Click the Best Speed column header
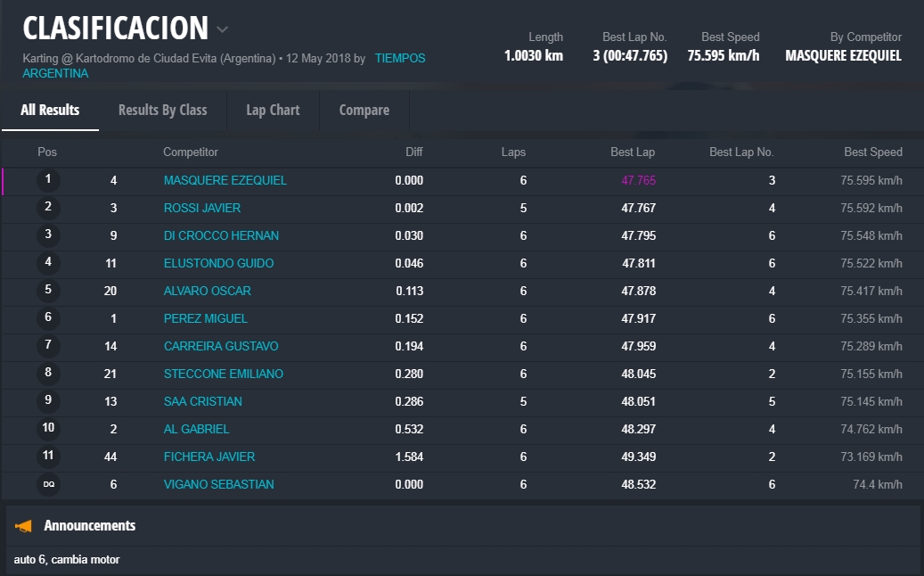Screen dimensions: 924x576 (x=872, y=152)
